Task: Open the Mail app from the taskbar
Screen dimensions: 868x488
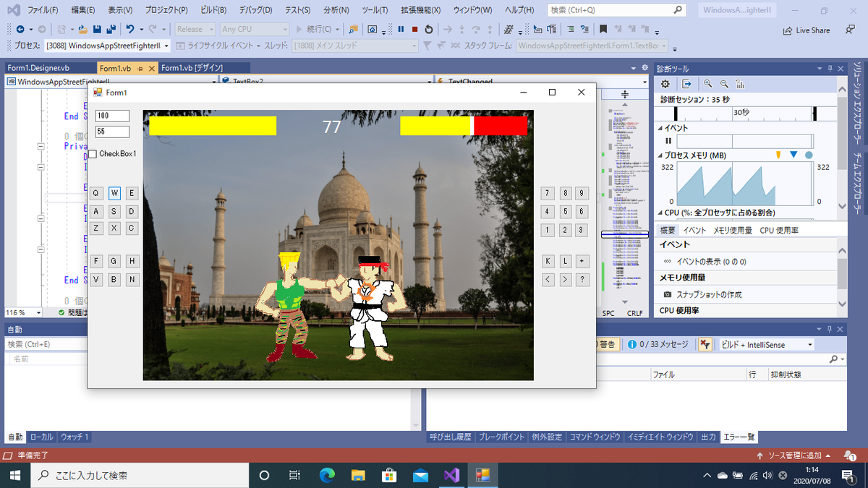Action: pyautogui.click(x=420, y=475)
